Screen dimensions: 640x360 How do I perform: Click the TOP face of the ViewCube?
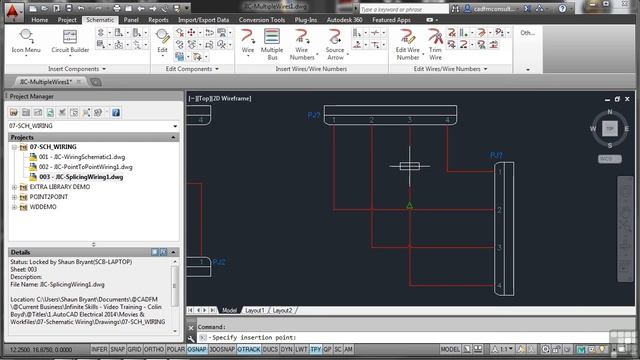610,129
